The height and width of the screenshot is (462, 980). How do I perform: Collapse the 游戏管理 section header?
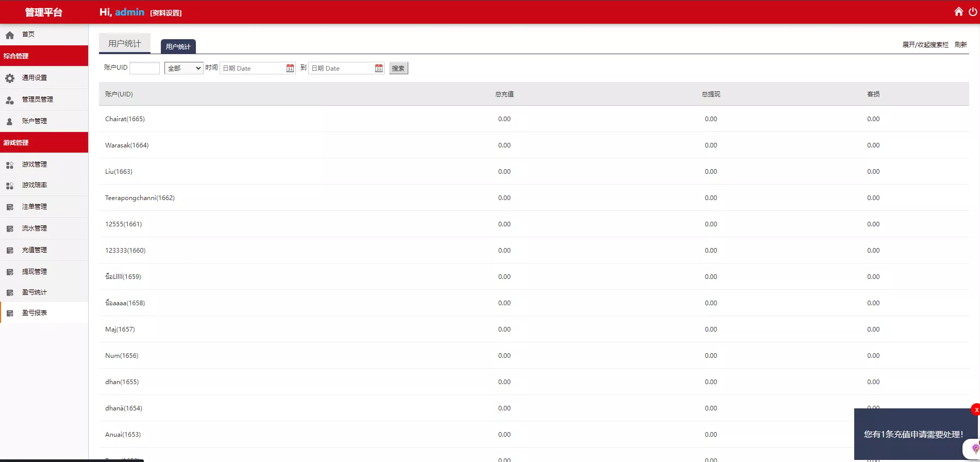pos(44,142)
